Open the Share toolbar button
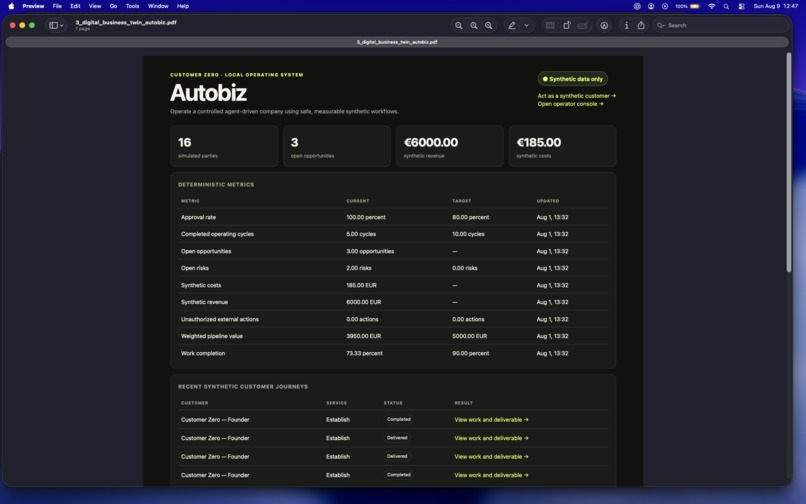The height and width of the screenshot is (504, 806). pyautogui.click(x=641, y=25)
